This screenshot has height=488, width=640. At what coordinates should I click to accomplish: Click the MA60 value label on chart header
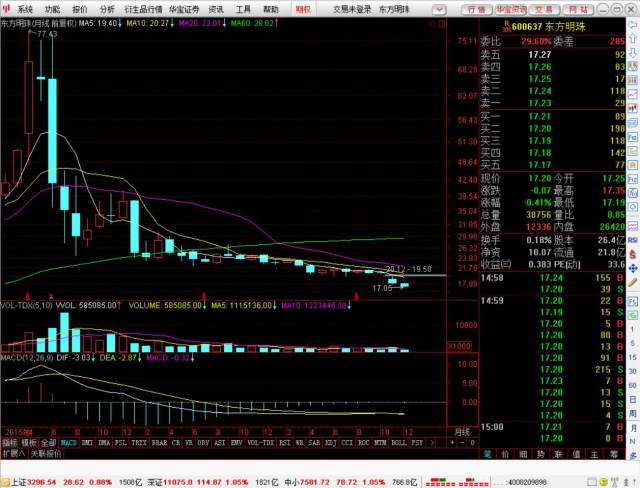click(255, 23)
